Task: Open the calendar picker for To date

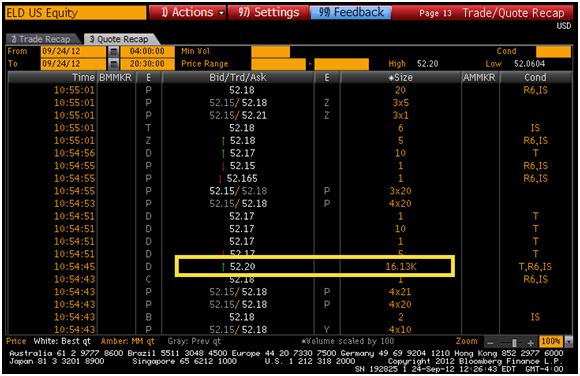Action: coord(114,64)
